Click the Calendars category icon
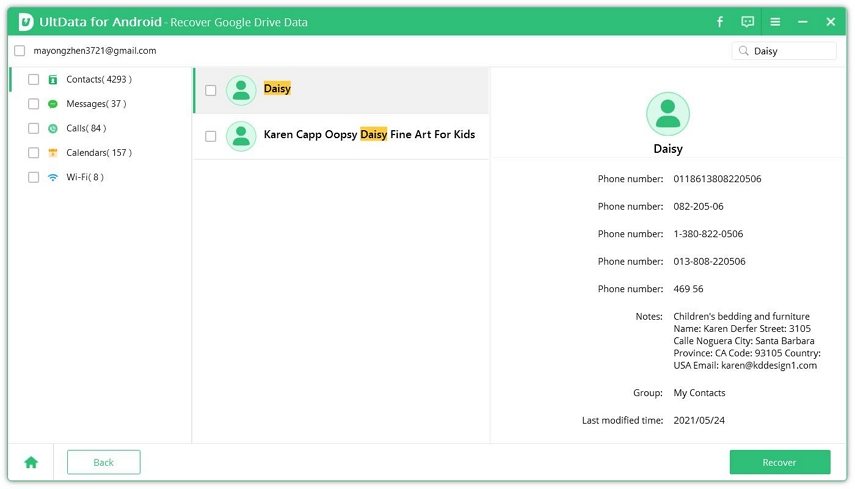 53,153
